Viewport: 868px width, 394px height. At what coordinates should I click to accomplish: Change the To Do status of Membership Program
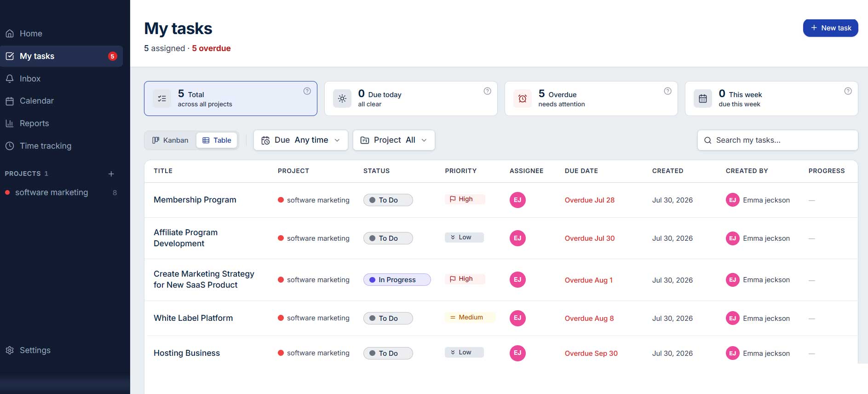[388, 200]
